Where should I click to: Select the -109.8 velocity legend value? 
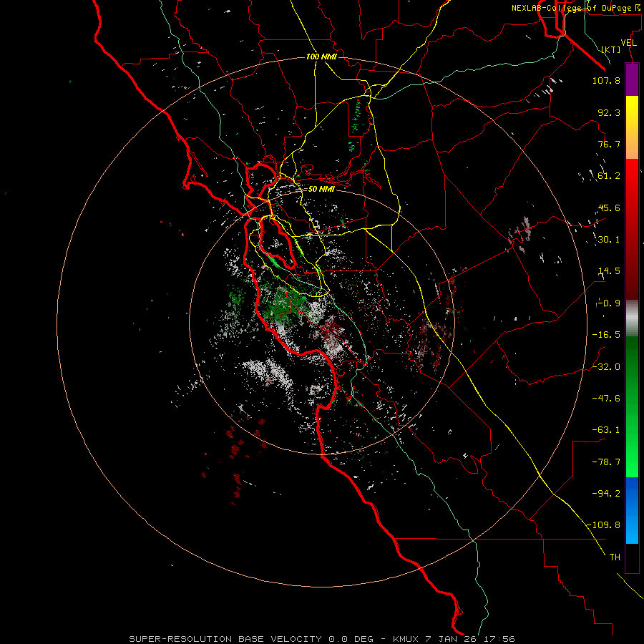604,525
